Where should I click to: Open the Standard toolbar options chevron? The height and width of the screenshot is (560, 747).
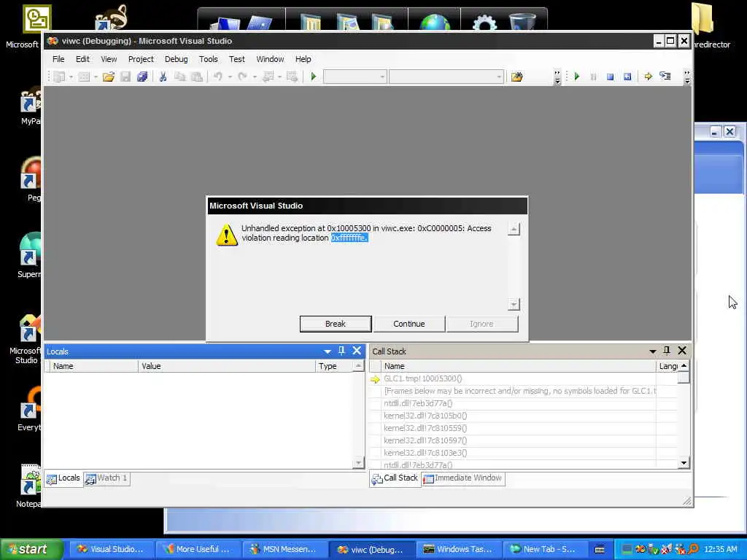coord(557,77)
